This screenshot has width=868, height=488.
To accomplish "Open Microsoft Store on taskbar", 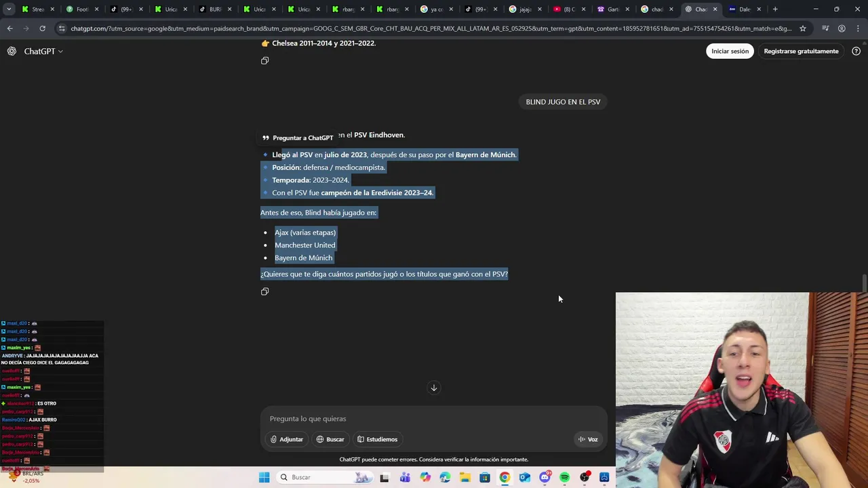I will click(485, 477).
